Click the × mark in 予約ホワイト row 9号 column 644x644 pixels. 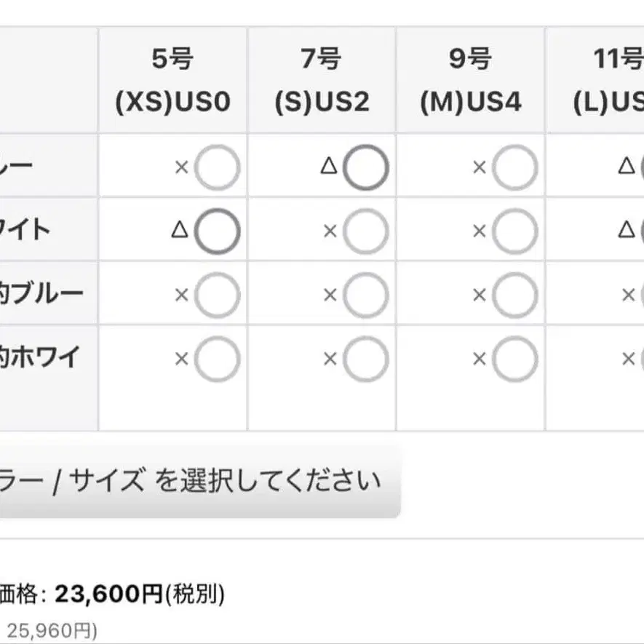[479, 359]
